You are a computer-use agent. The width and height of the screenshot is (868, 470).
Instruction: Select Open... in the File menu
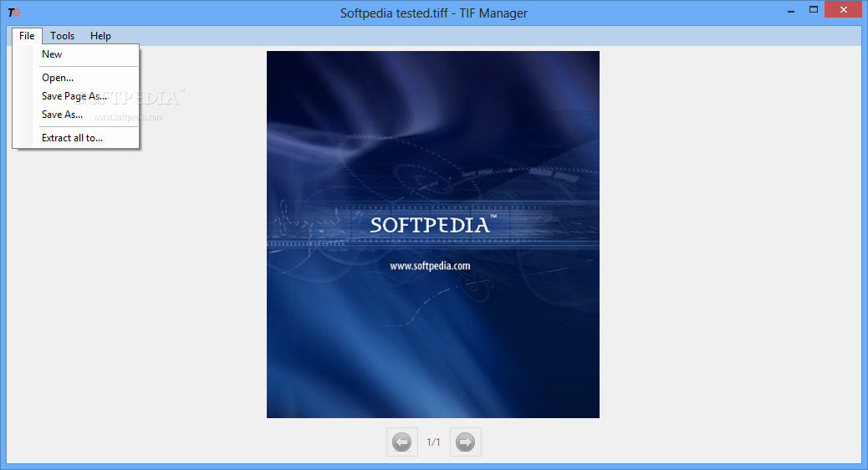coord(76,78)
